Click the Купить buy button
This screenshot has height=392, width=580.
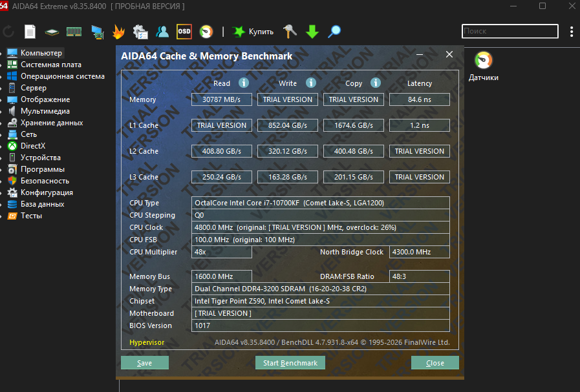[253, 32]
